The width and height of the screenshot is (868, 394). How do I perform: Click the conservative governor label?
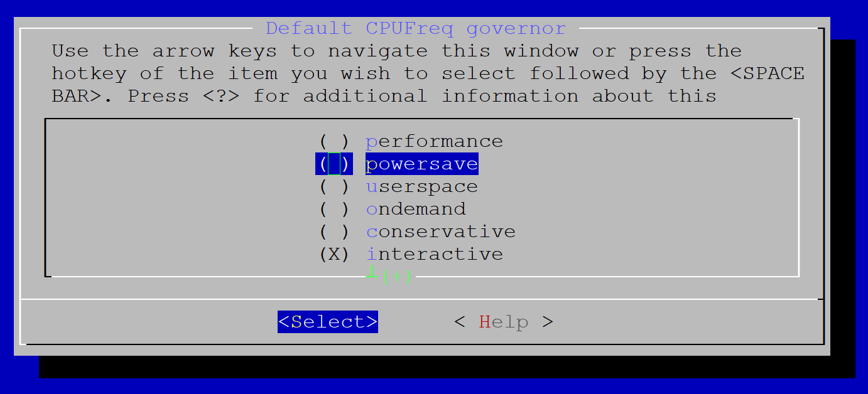pos(440,232)
